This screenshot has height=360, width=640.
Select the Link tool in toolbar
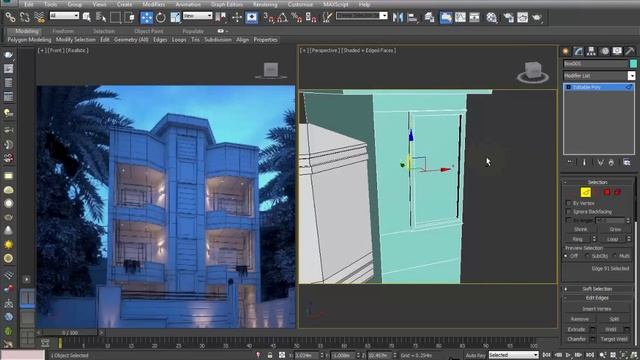pos(10,17)
